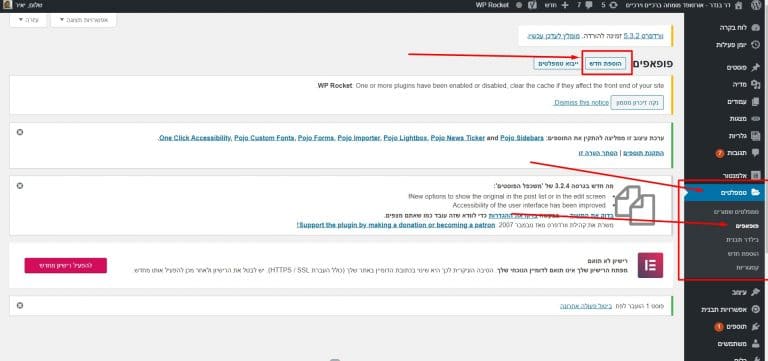Dismiss the Pojo plugins recommendation notice
Viewport: 768px width, 361px height.
(20, 132)
